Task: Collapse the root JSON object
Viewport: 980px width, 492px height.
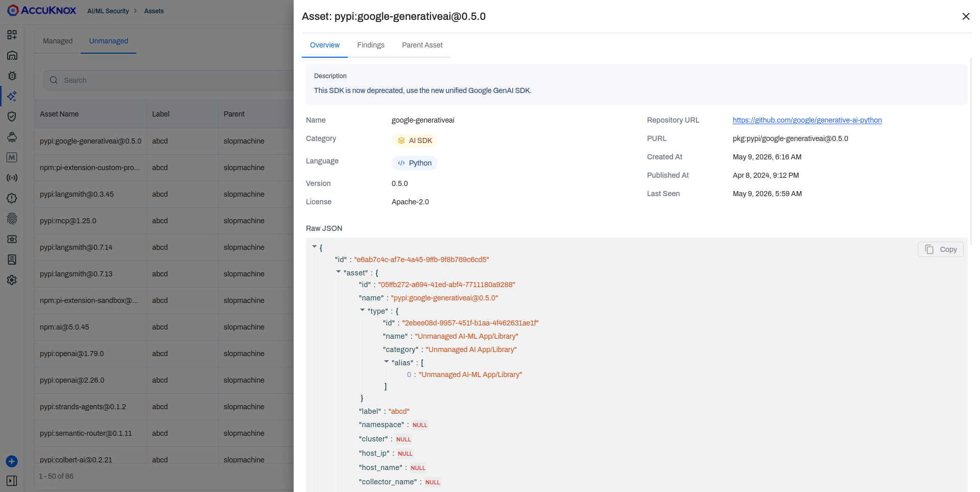Action: [x=315, y=246]
